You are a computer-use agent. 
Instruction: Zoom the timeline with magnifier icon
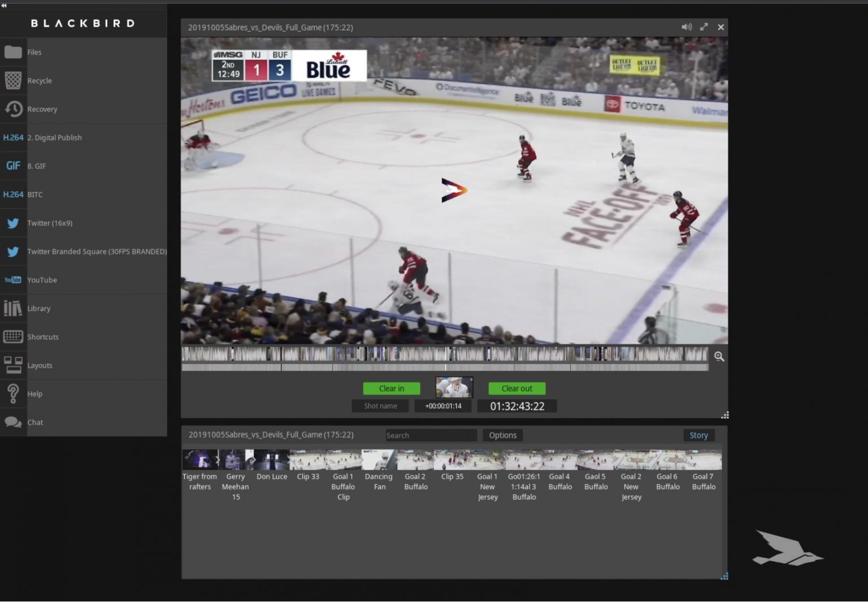click(x=719, y=357)
